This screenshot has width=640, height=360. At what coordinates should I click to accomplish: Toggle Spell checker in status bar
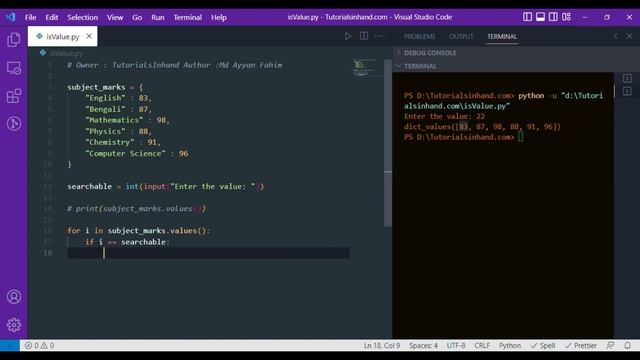[x=543, y=346]
